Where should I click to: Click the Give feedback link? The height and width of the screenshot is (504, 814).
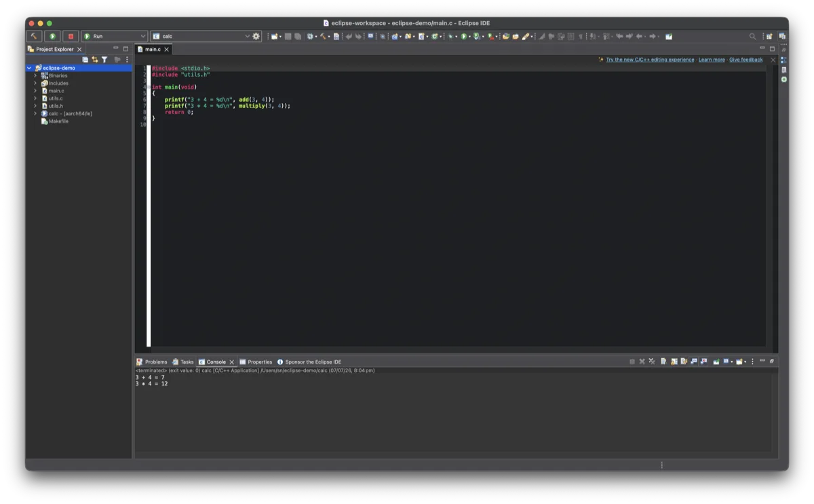click(x=745, y=60)
